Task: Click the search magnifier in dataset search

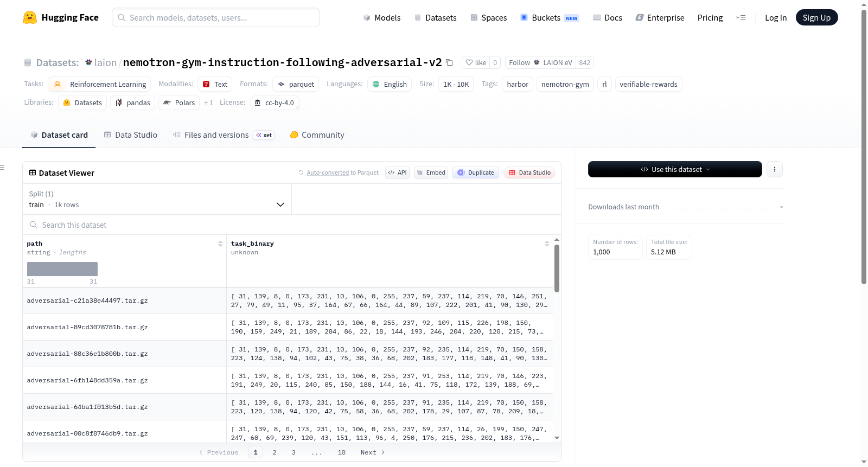Action: [x=34, y=225]
